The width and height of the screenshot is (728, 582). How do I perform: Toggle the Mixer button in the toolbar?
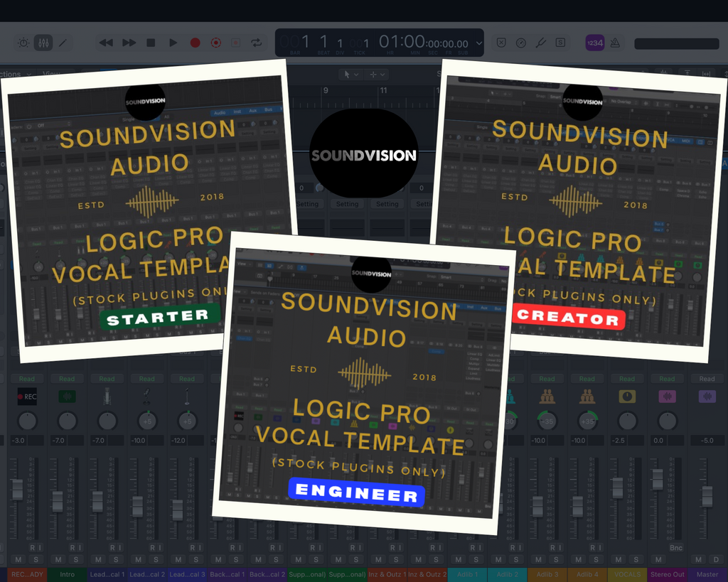click(x=43, y=43)
